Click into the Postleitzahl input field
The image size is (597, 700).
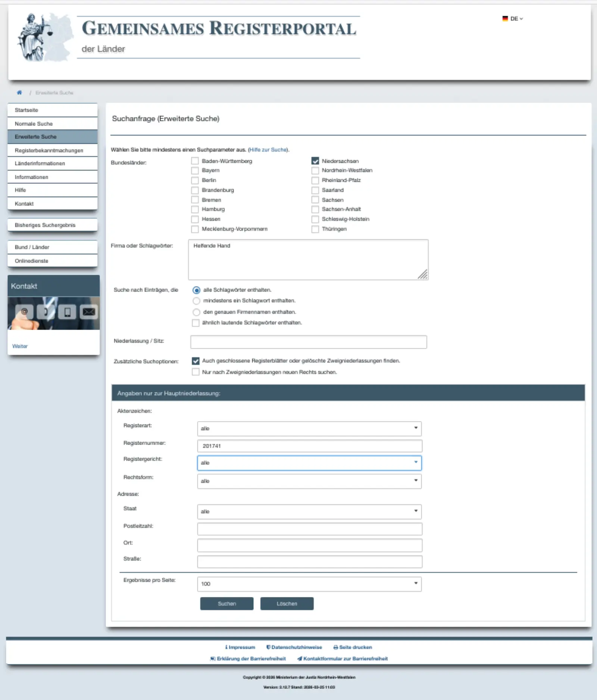[309, 529]
